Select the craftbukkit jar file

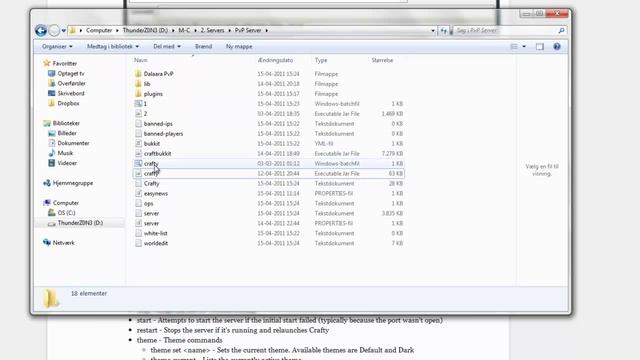(x=269, y=153)
